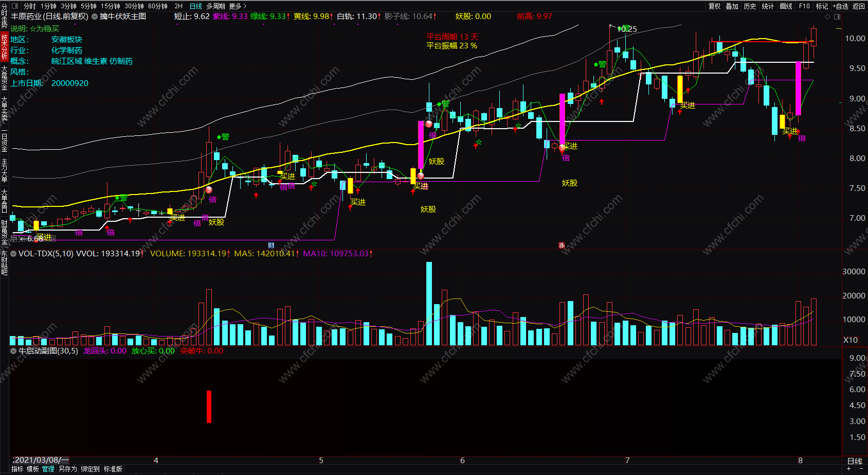Click the 财 marker icon on chart
Screen dimensions: 868x475
[x=271, y=245]
